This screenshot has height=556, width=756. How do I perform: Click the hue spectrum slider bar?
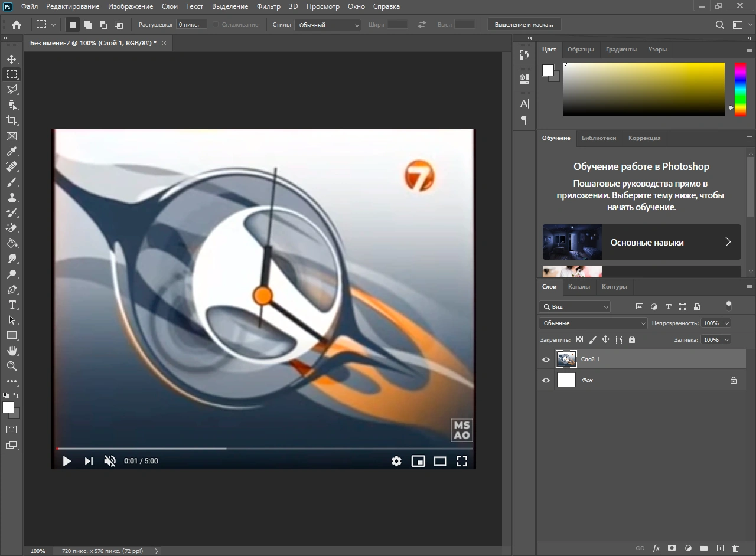coord(740,89)
